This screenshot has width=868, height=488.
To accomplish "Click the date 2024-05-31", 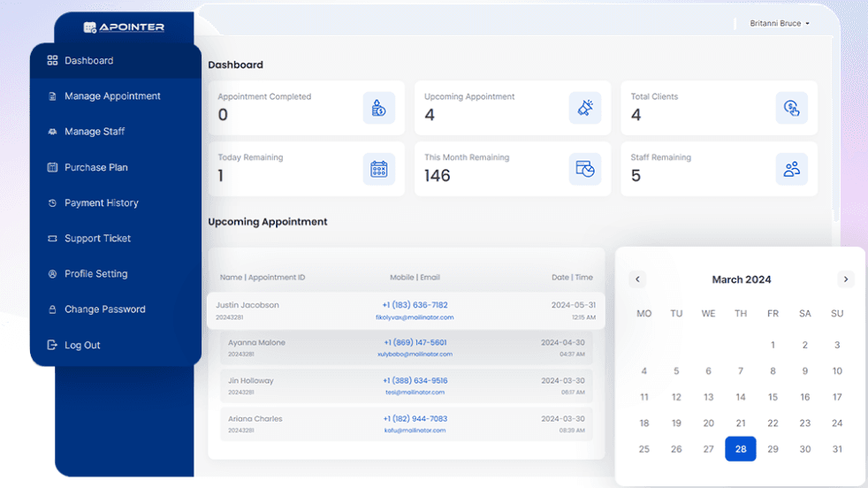I will pos(574,305).
